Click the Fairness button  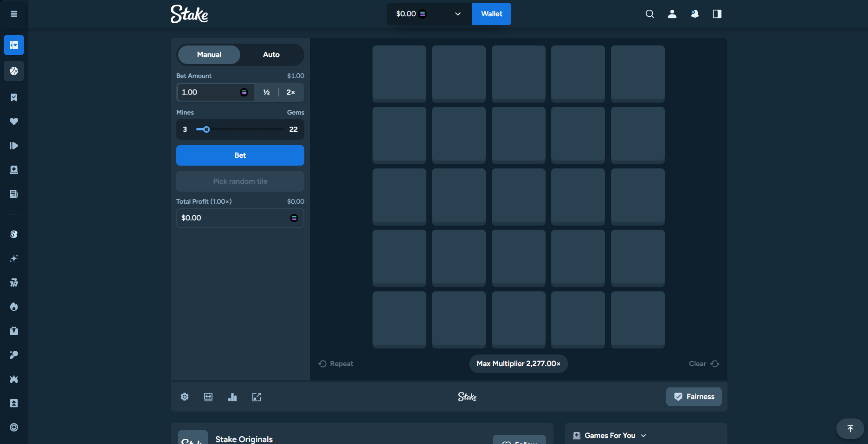click(x=694, y=397)
